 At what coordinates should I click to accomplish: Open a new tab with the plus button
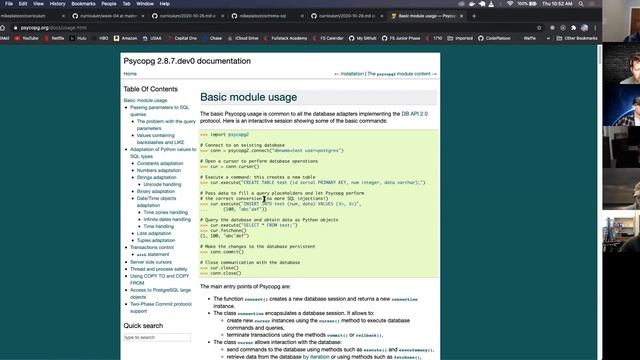(x=474, y=16)
